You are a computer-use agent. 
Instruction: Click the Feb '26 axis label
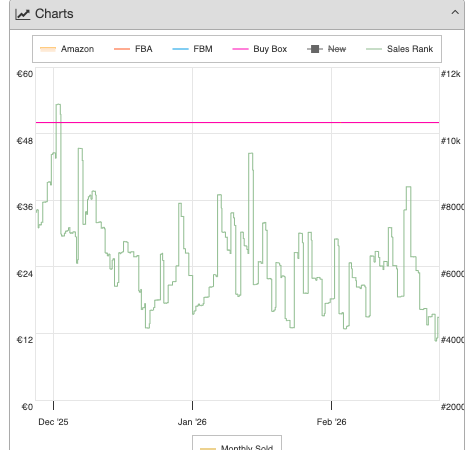[331, 422]
